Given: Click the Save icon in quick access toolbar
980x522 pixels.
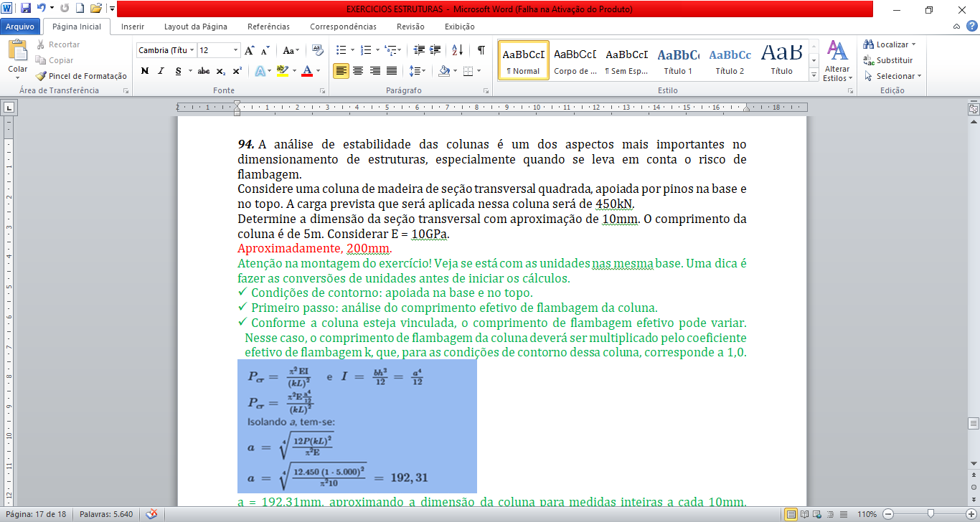Looking at the screenshot, I should click(x=26, y=9).
